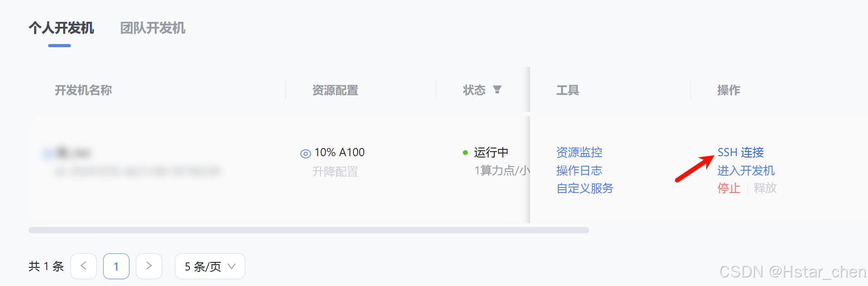Toggle selection of the machine name checkbox
868x286 pixels.
point(47,153)
